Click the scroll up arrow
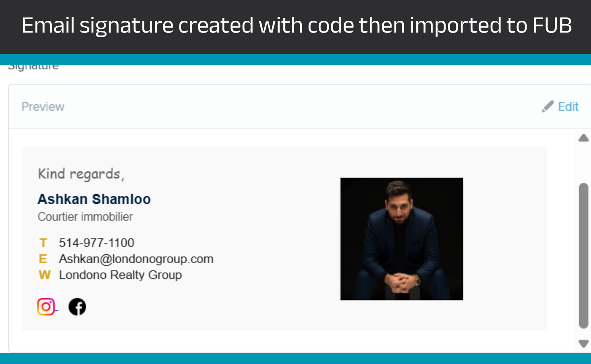The image size is (591, 364). tap(584, 138)
